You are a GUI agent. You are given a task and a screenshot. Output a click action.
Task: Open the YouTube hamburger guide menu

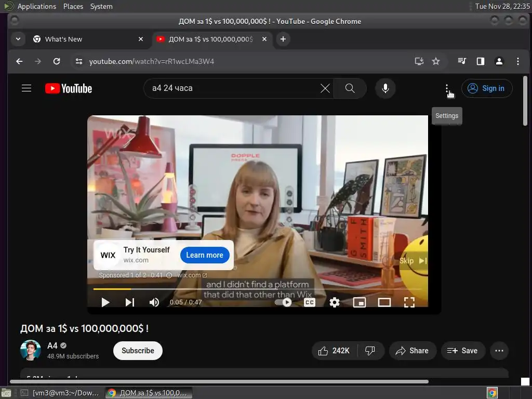coord(26,88)
